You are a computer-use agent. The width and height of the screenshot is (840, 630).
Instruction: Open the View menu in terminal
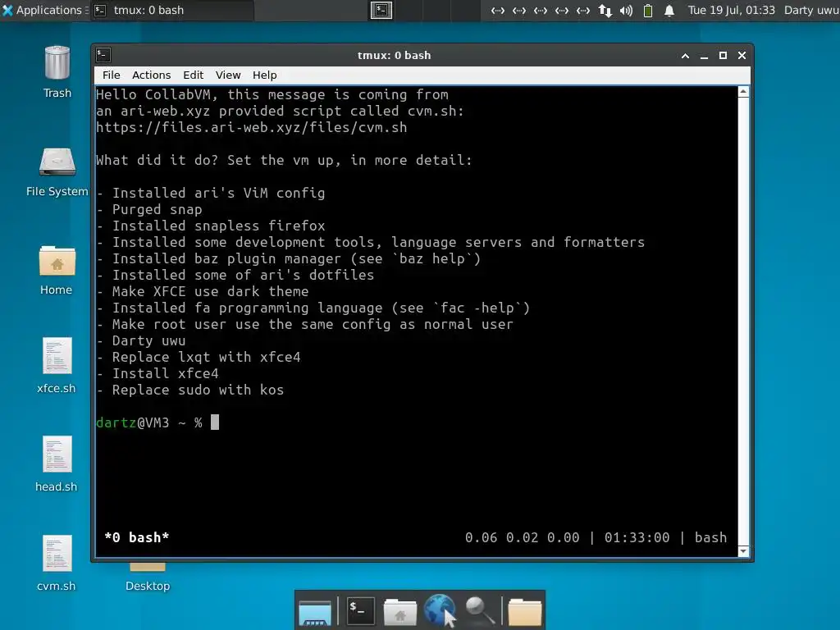[x=228, y=75]
